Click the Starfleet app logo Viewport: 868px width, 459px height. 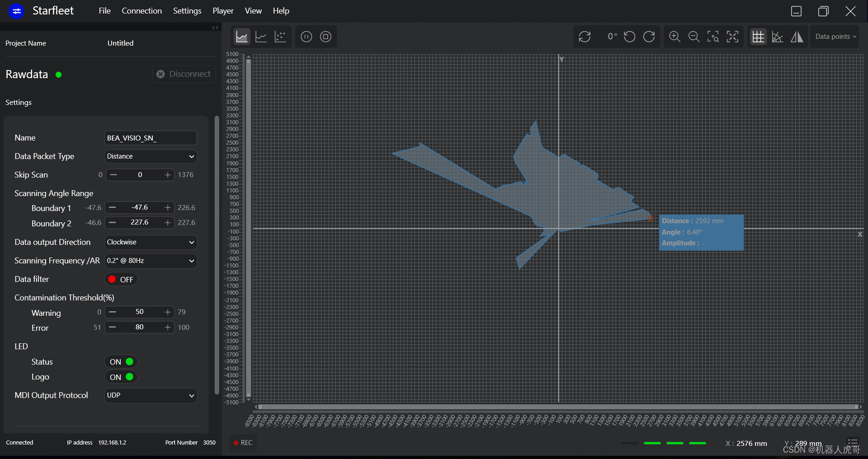click(x=17, y=11)
